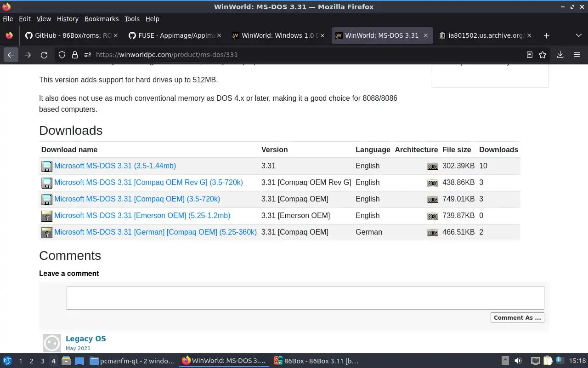Open the taskbar start menu icon

point(7,361)
